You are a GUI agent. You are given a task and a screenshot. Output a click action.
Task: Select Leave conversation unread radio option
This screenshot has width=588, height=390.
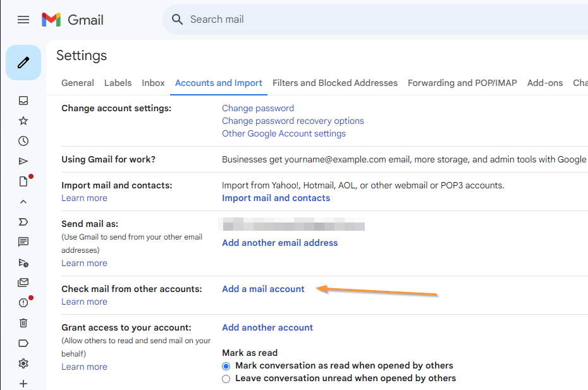click(226, 379)
